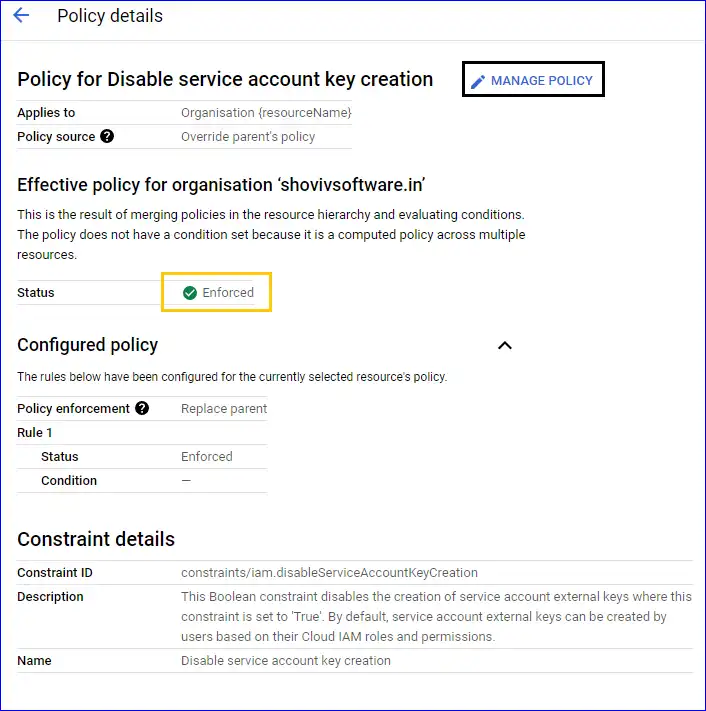Go back using the left arrow
Screen dimensions: 706x711
tap(21, 16)
